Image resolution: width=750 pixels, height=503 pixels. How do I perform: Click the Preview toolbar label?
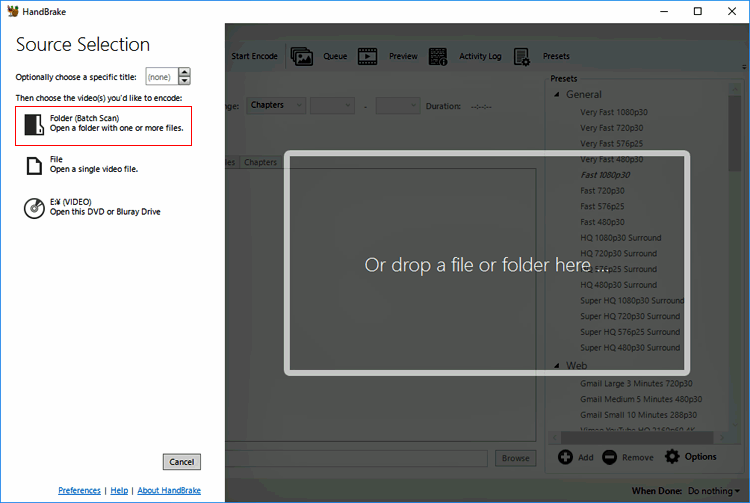click(403, 56)
